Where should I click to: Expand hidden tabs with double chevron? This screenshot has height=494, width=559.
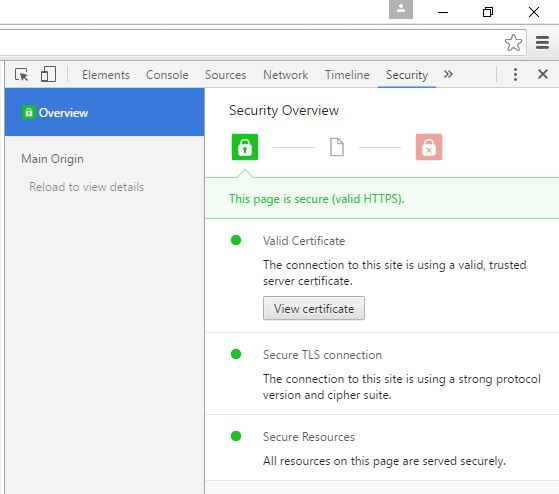pos(448,74)
